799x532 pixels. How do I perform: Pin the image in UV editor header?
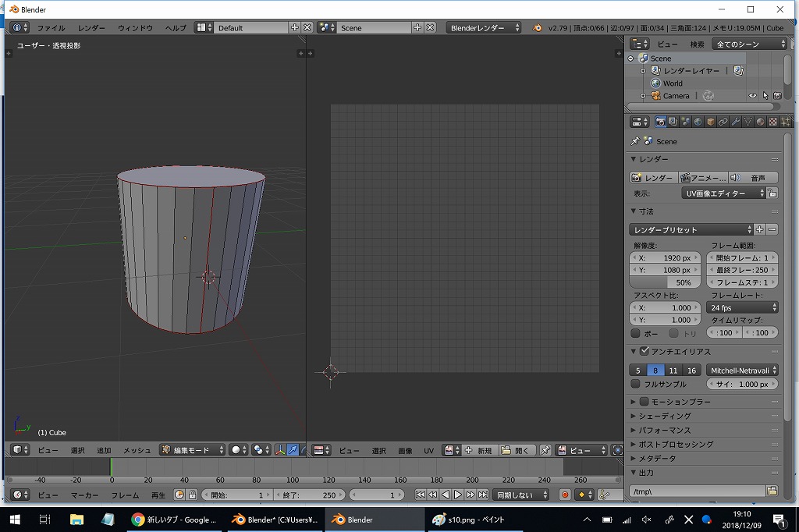coord(545,450)
